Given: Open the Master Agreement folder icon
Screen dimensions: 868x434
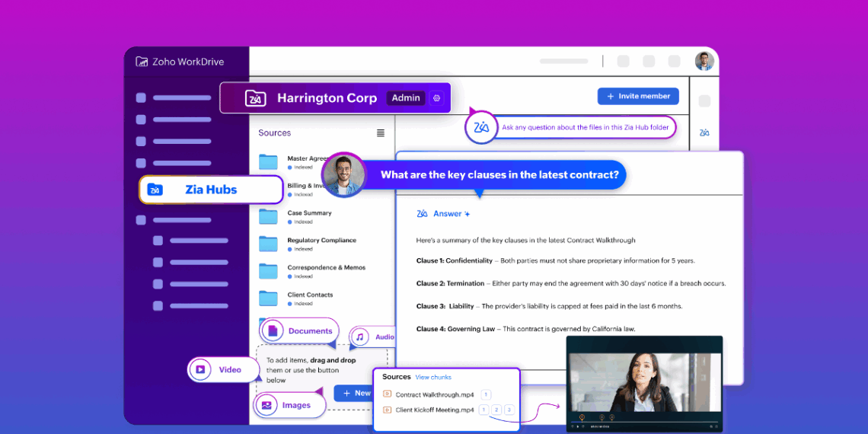Looking at the screenshot, I should (269, 161).
